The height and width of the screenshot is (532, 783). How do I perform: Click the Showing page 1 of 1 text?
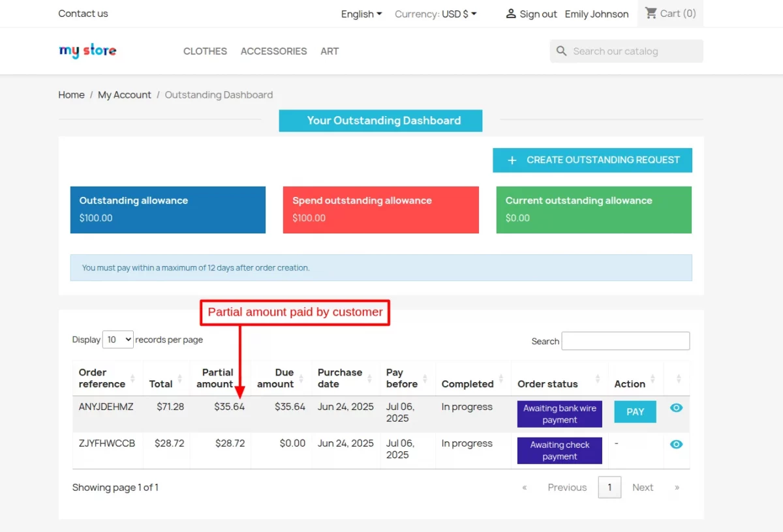(115, 488)
